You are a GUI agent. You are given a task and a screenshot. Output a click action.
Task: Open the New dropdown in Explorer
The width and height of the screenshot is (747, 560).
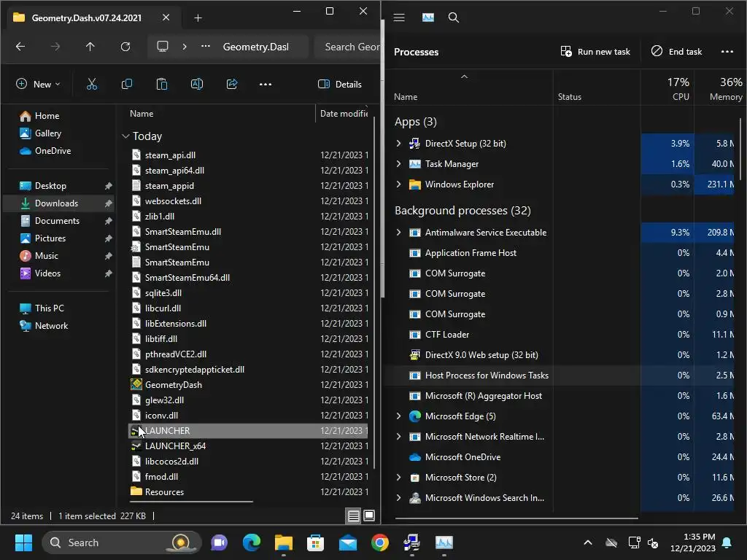pos(38,85)
